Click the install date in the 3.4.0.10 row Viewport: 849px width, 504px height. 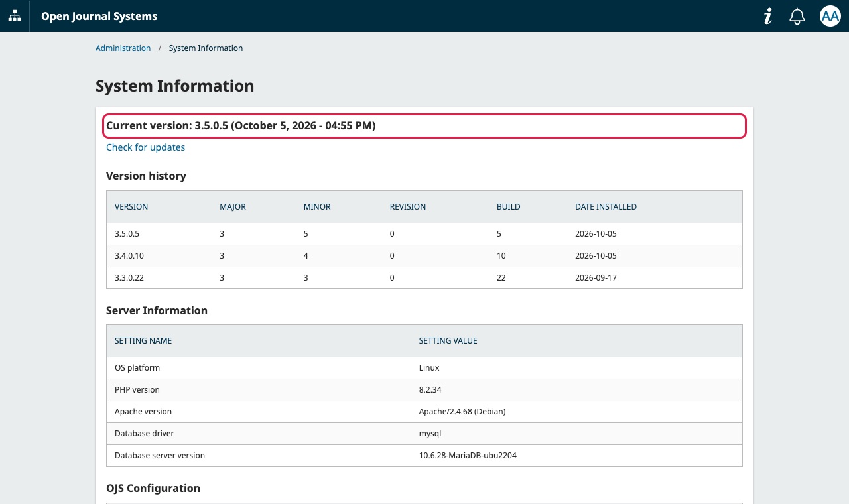pos(596,256)
